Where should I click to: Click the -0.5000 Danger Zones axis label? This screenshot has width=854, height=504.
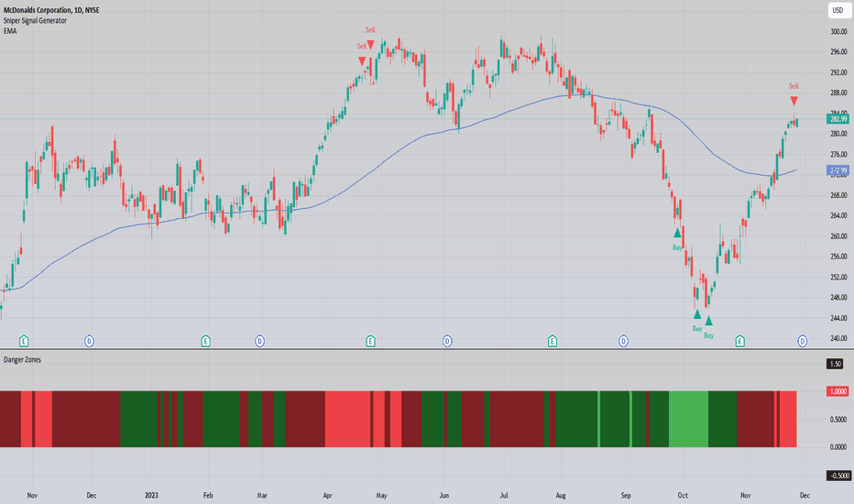(838, 476)
